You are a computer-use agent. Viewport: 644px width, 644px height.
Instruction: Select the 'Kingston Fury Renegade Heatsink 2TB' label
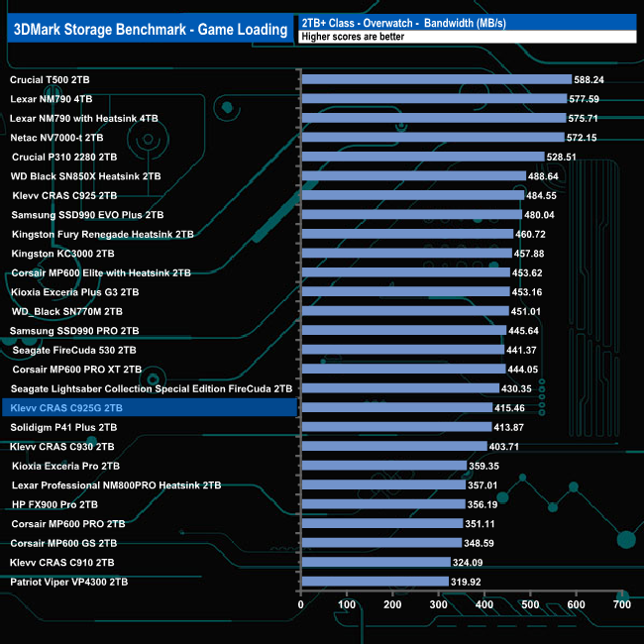point(103,234)
